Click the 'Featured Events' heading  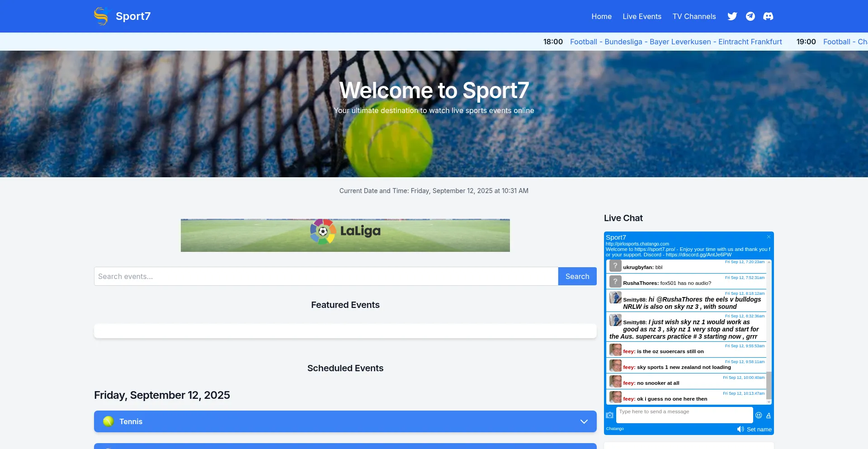click(x=345, y=305)
